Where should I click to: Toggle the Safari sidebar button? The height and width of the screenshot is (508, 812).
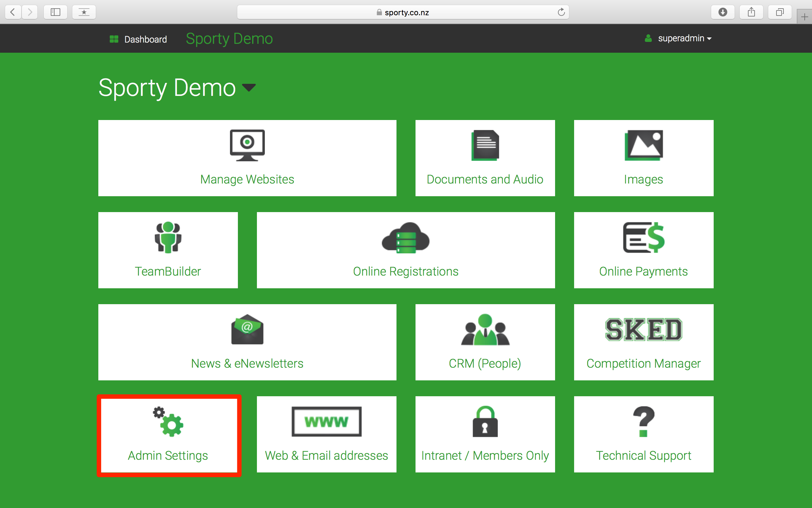point(56,12)
